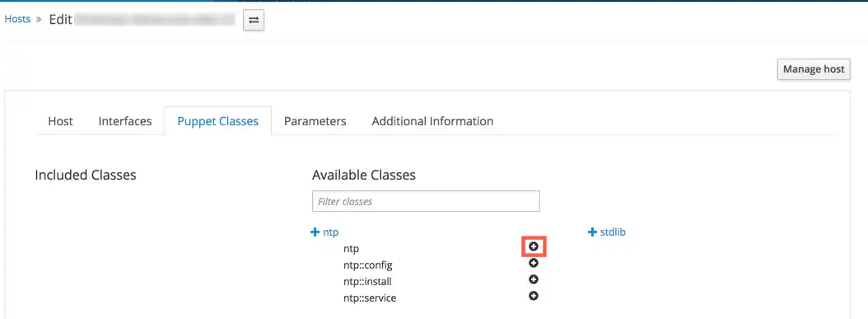Image resolution: width=868 pixels, height=319 pixels.
Task: Add the ntp::config class plus icon
Action: [x=534, y=263]
